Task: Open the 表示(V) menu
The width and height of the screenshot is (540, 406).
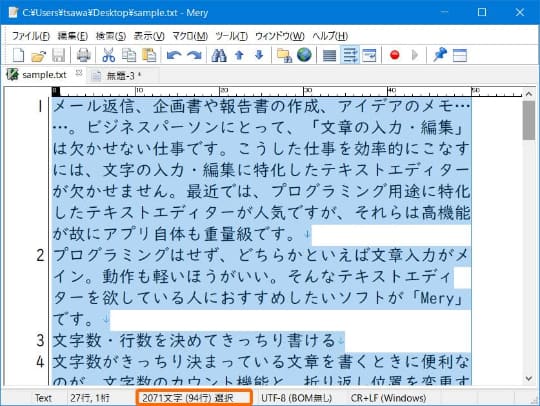Action: [149, 36]
